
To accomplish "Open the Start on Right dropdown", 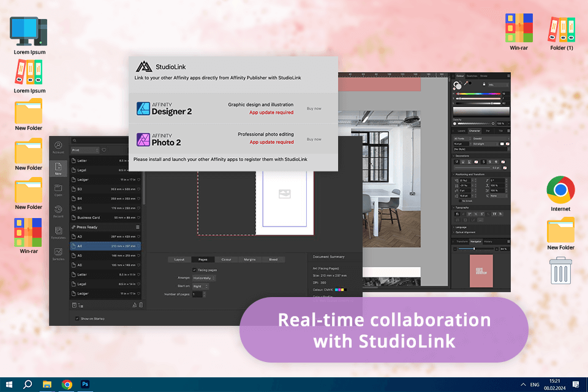I will click(200, 286).
